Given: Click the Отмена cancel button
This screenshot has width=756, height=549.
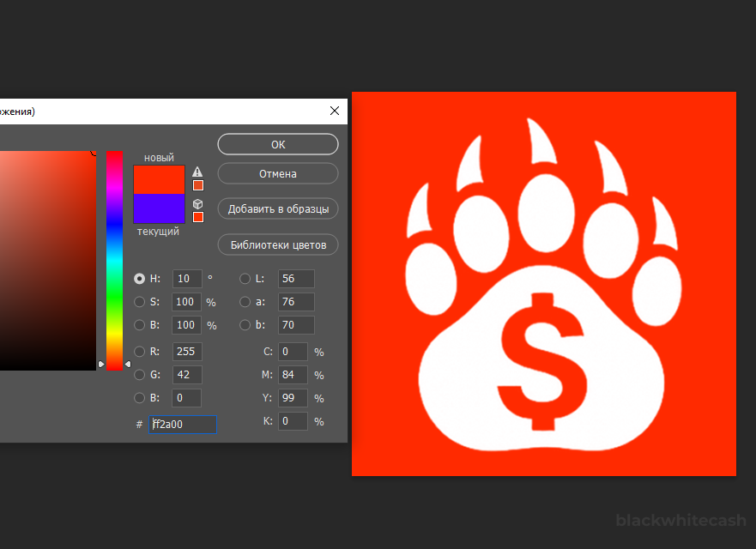Looking at the screenshot, I should click(278, 174).
